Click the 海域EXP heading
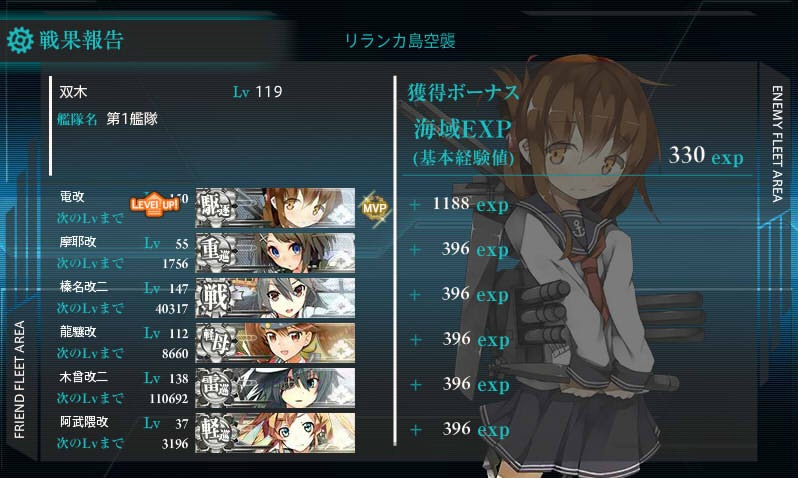Screen dimensions: 798x478 (462, 129)
